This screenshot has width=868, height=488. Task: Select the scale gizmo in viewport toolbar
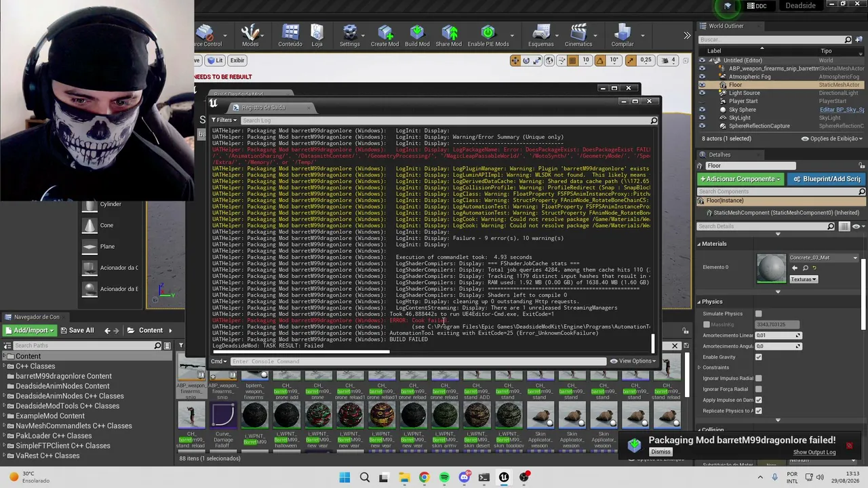[537, 60]
